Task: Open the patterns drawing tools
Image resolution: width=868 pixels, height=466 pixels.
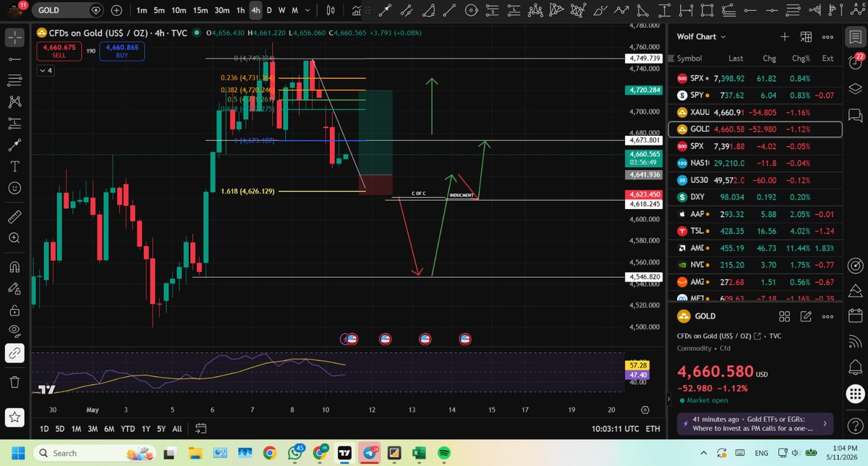Action: coord(14,101)
